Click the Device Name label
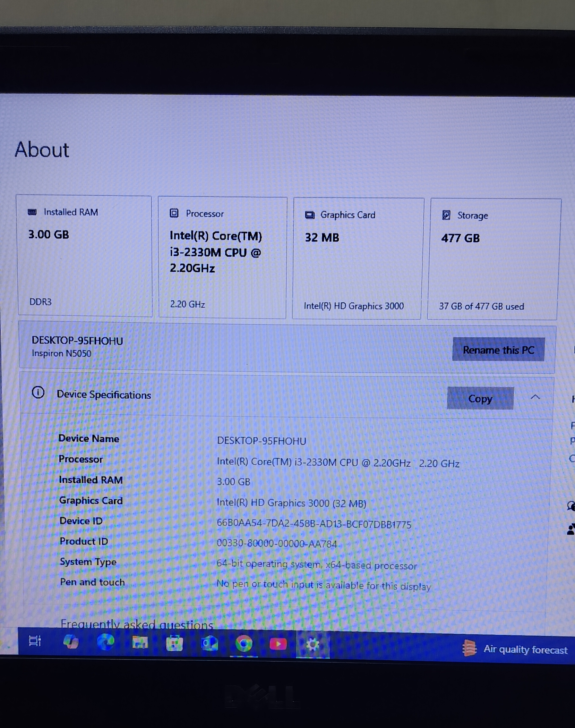 click(x=89, y=438)
